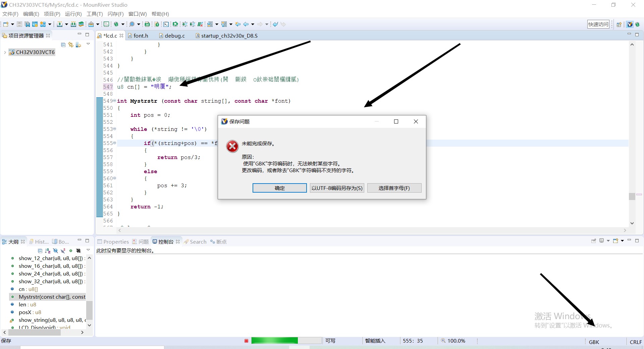The image size is (644, 349).
Task: Click the green .ld linker script icon
Action: click(147, 24)
